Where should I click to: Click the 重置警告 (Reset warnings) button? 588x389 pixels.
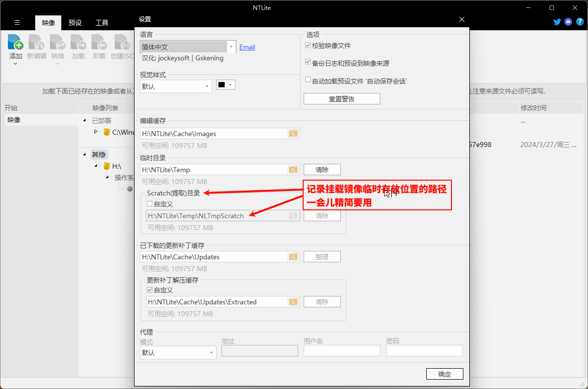(342, 99)
